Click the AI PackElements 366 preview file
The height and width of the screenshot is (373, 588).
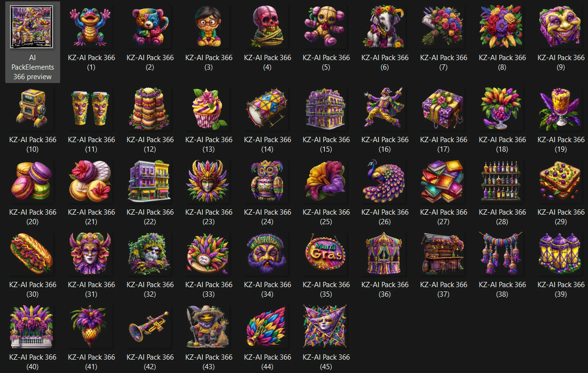click(x=32, y=27)
